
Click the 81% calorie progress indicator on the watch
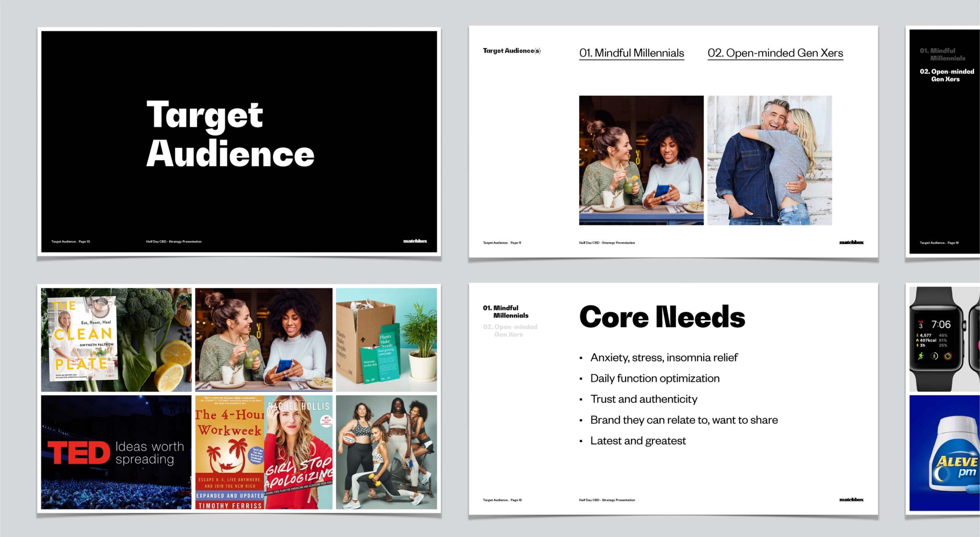pos(943,340)
